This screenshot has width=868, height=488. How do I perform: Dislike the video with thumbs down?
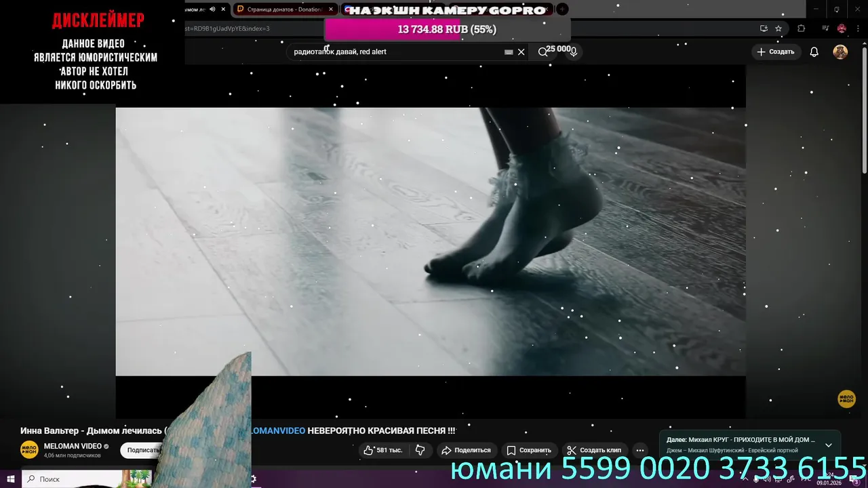(420, 450)
